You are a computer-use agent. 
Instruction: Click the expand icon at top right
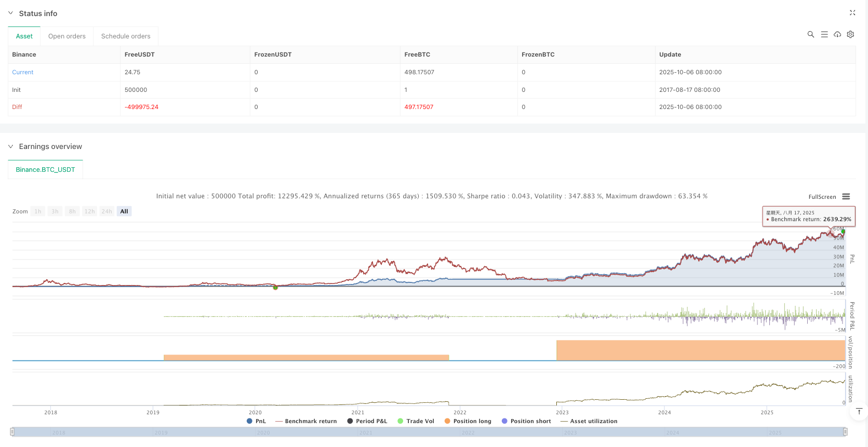point(852,13)
